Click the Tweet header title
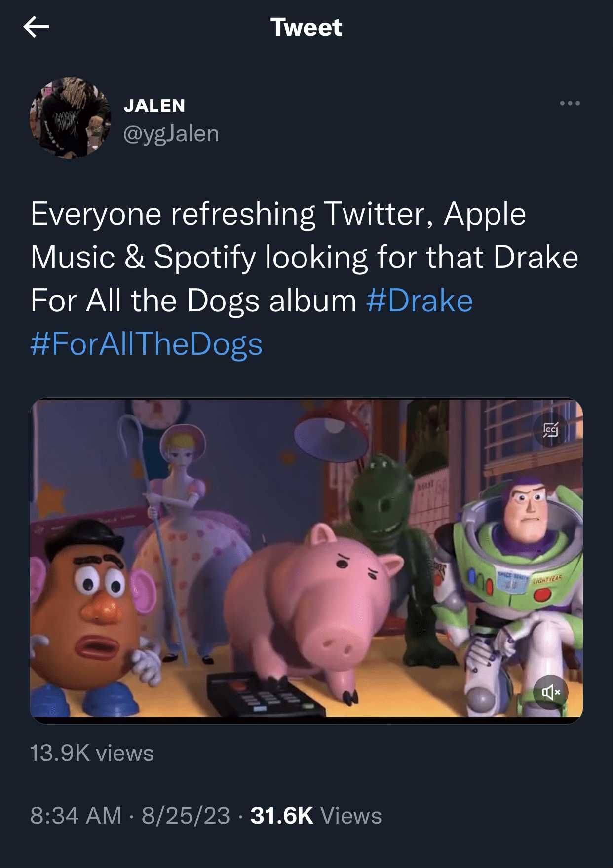Image resolution: width=613 pixels, height=868 pixels. coord(306,27)
